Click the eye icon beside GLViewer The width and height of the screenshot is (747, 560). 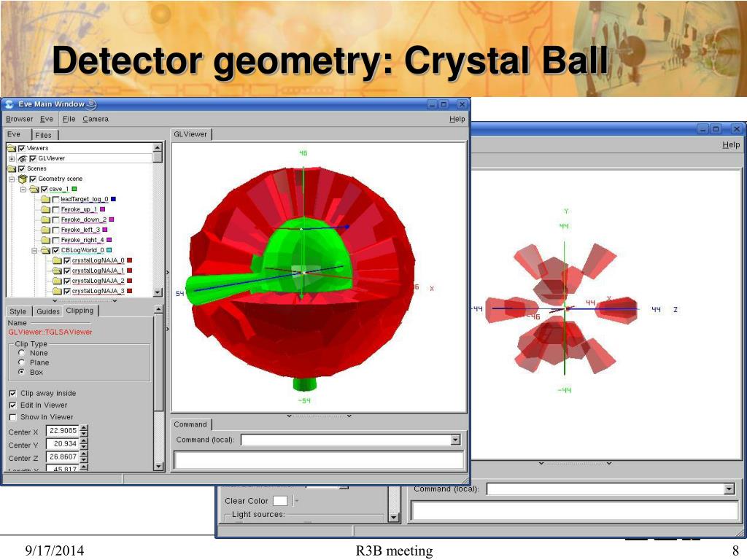[22, 158]
